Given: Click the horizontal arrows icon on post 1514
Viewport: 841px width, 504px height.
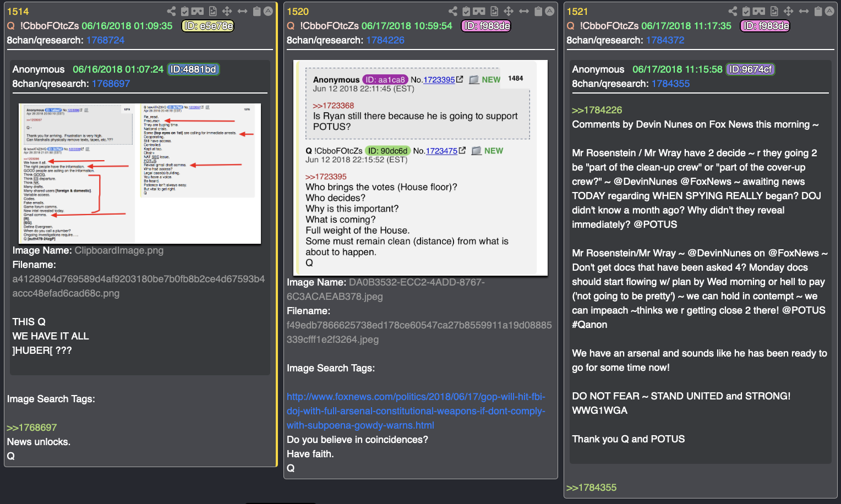Looking at the screenshot, I should [x=242, y=11].
